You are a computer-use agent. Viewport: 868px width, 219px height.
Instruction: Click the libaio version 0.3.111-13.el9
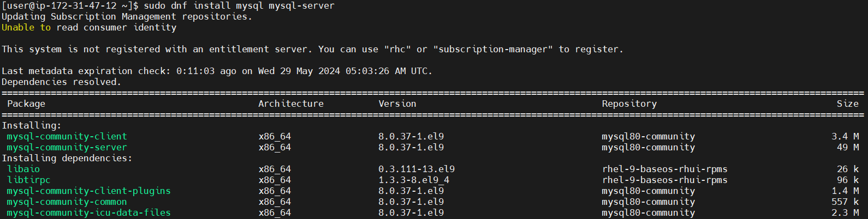pyautogui.click(x=417, y=169)
